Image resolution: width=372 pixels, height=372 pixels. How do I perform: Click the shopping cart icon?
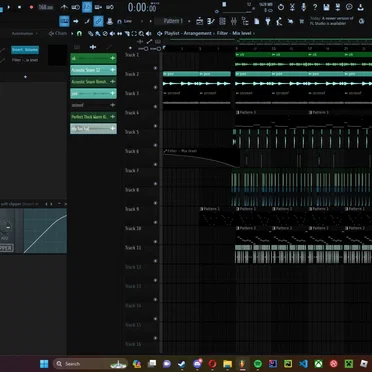[x=302, y=21]
